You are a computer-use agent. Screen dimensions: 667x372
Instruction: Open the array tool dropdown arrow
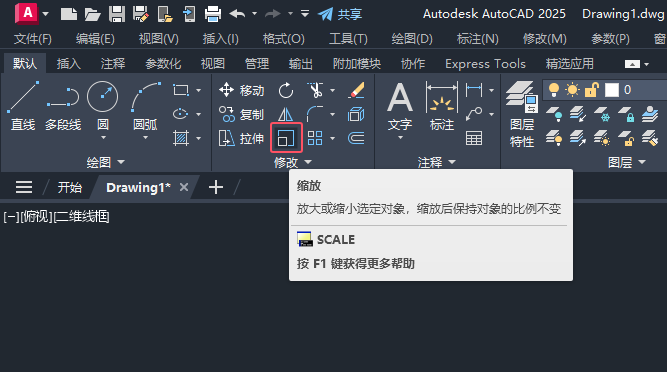[332, 139]
